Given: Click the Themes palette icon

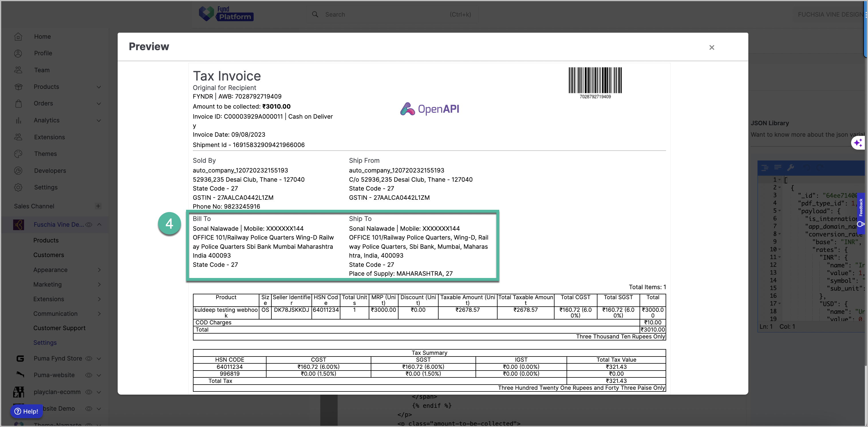Looking at the screenshot, I should 19,154.
